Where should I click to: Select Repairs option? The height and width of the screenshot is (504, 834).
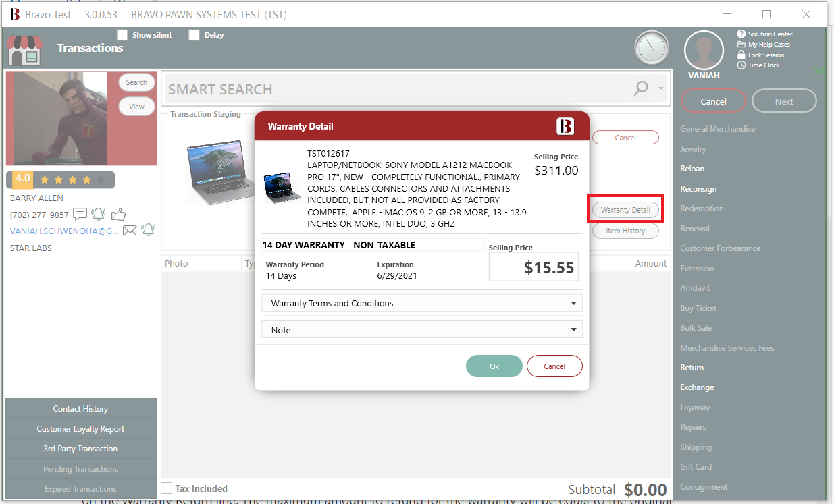click(693, 427)
